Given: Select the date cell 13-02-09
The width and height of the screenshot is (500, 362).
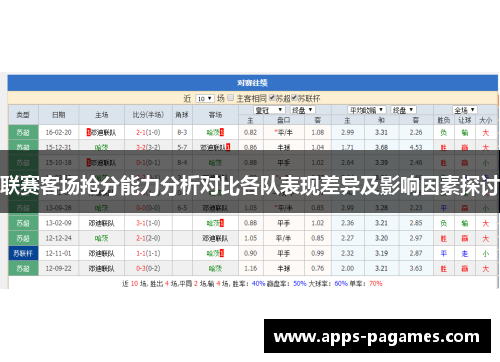Looking at the screenshot, I should pyautogui.click(x=59, y=223).
